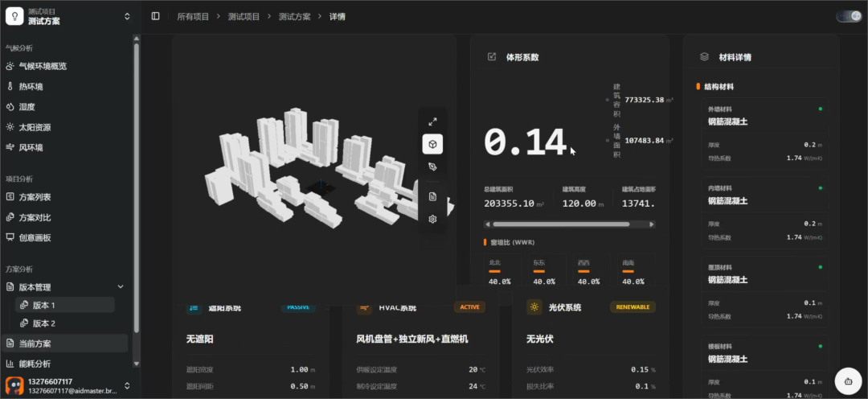
Task: Click the 773325.38 building volume value
Action: point(644,100)
